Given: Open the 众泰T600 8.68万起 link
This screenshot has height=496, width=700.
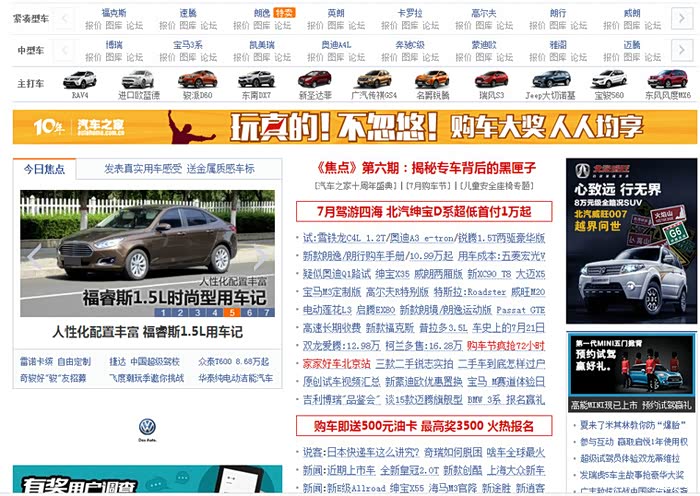Looking at the screenshot, I should pyautogui.click(x=233, y=362).
